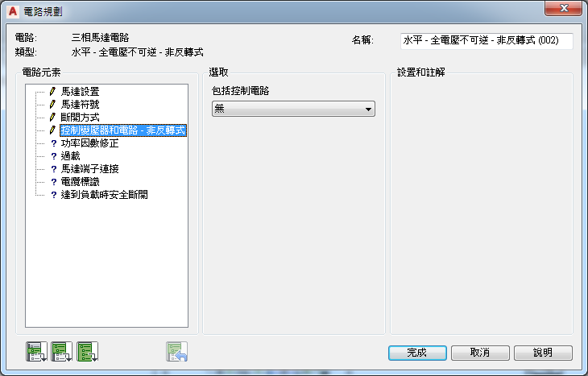The height and width of the screenshot is (376, 588).
Task: Select the 功率因數修正 tree element
Action: (89, 143)
